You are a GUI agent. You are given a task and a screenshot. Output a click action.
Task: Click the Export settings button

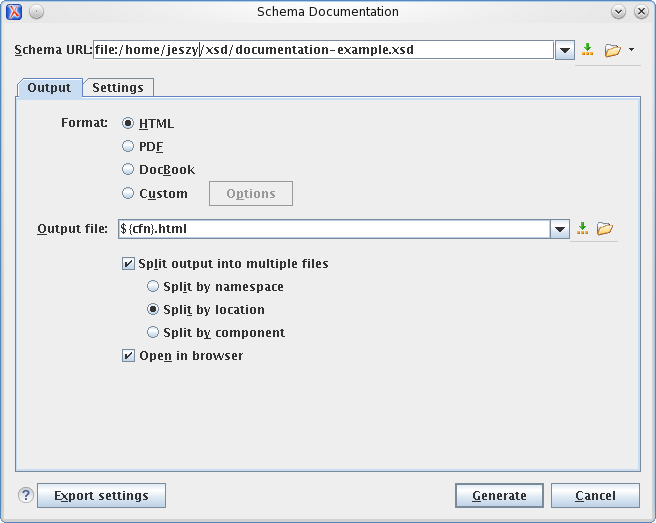click(x=101, y=495)
